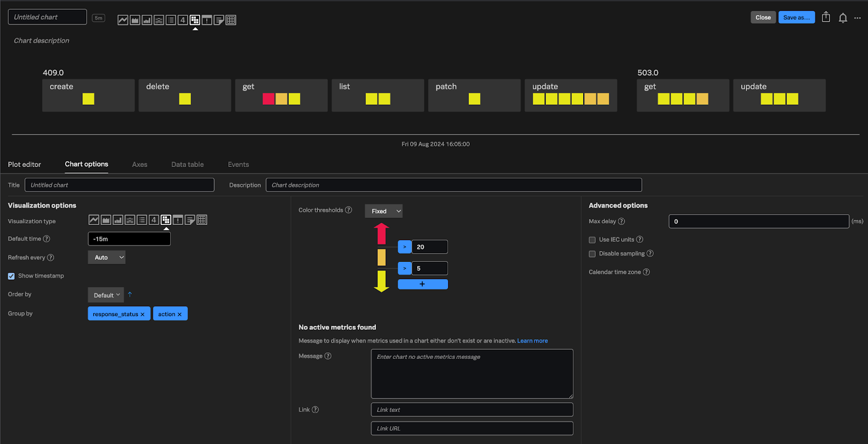The height and width of the screenshot is (444, 868).
Task: Enable the Use IEC units checkbox
Action: pyautogui.click(x=592, y=240)
